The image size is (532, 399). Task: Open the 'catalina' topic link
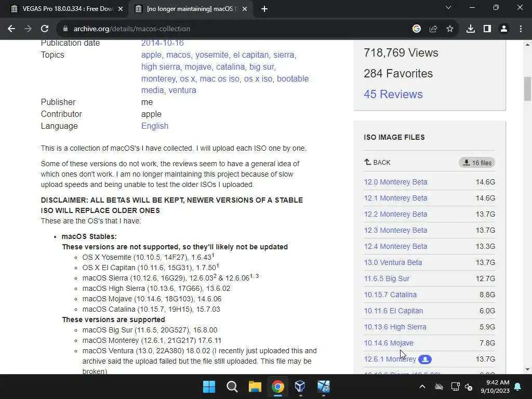230,67
